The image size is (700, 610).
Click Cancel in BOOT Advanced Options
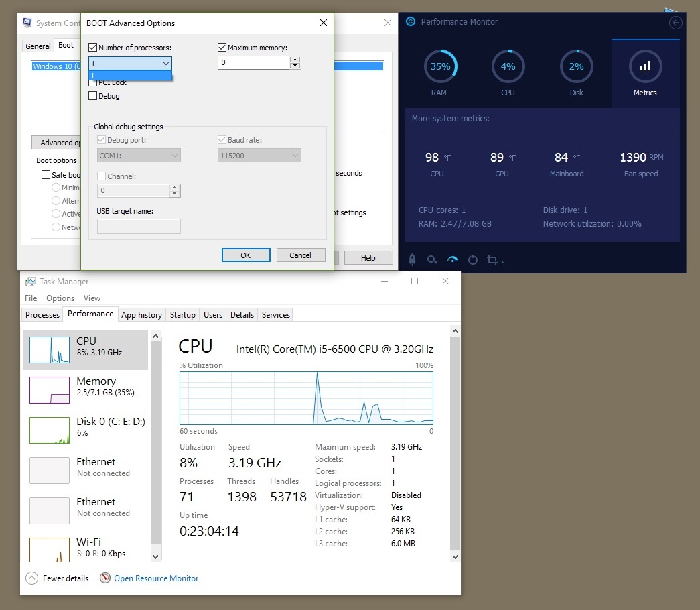pyautogui.click(x=301, y=255)
